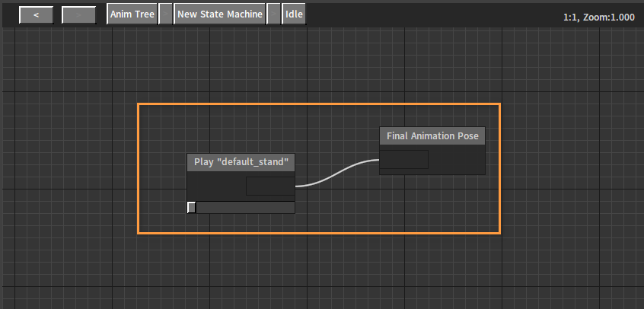Screen dimensions: 644x309
Task: Click the playback slider handle on the Play node
Action: [x=192, y=207]
